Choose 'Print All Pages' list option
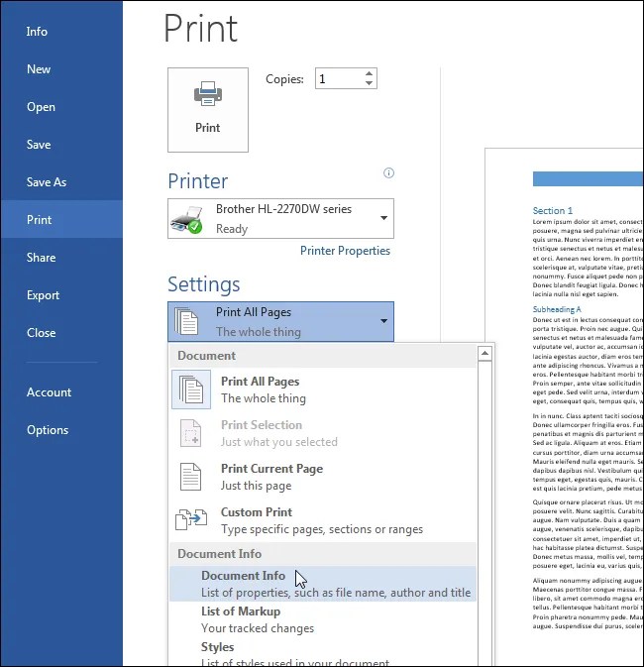The image size is (644, 667). [x=323, y=389]
